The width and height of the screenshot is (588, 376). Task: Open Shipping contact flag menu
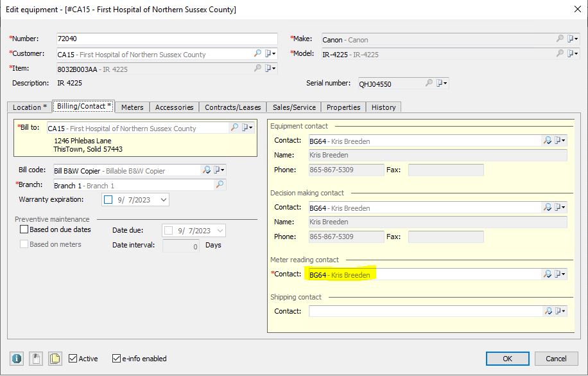(560, 311)
